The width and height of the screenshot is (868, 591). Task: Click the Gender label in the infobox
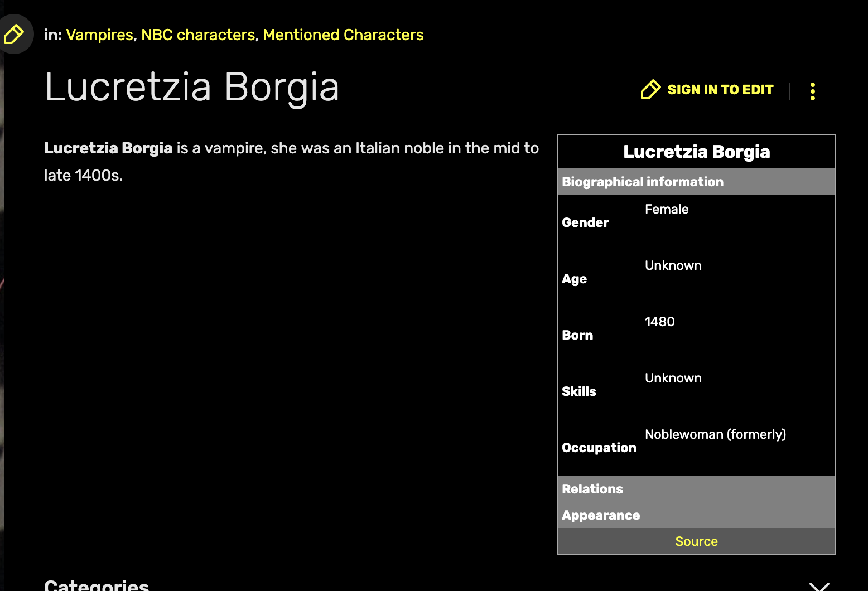click(585, 222)
